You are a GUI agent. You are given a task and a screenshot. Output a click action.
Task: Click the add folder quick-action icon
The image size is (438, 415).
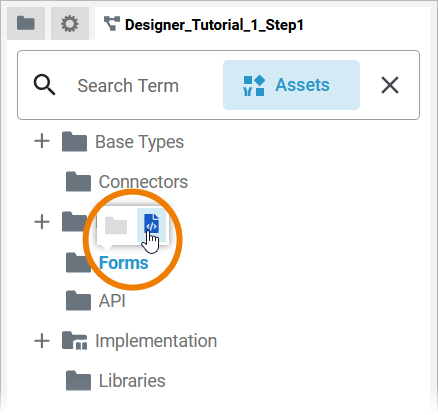click(x=116, y=226)
